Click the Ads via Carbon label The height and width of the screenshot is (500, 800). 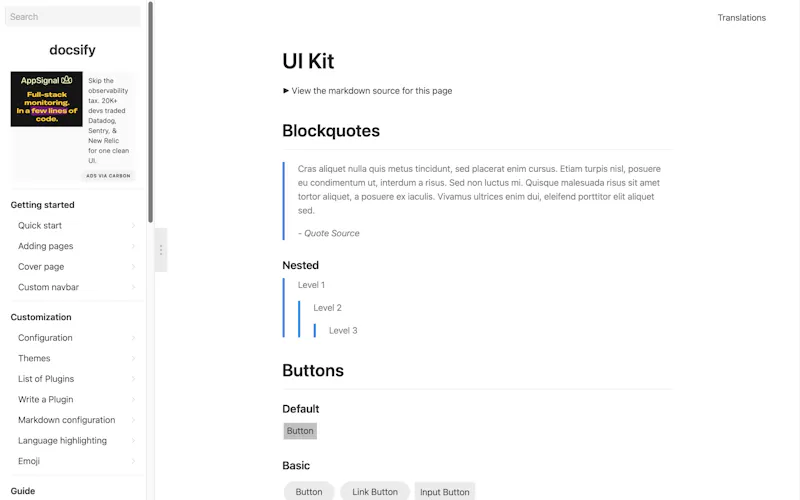tap(108, 176)
